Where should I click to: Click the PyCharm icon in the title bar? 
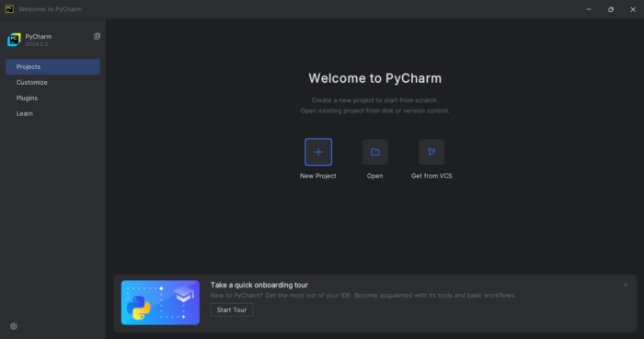click(x=9, y=9)
